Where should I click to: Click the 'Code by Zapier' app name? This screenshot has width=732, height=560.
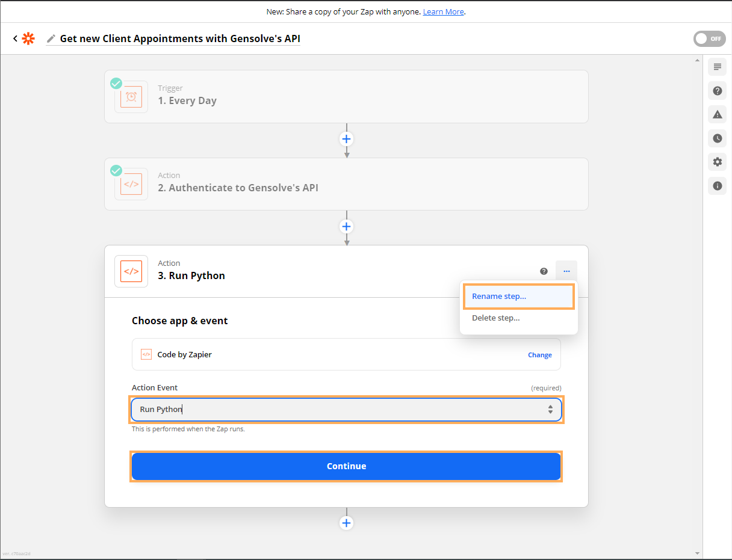(185, 355)
